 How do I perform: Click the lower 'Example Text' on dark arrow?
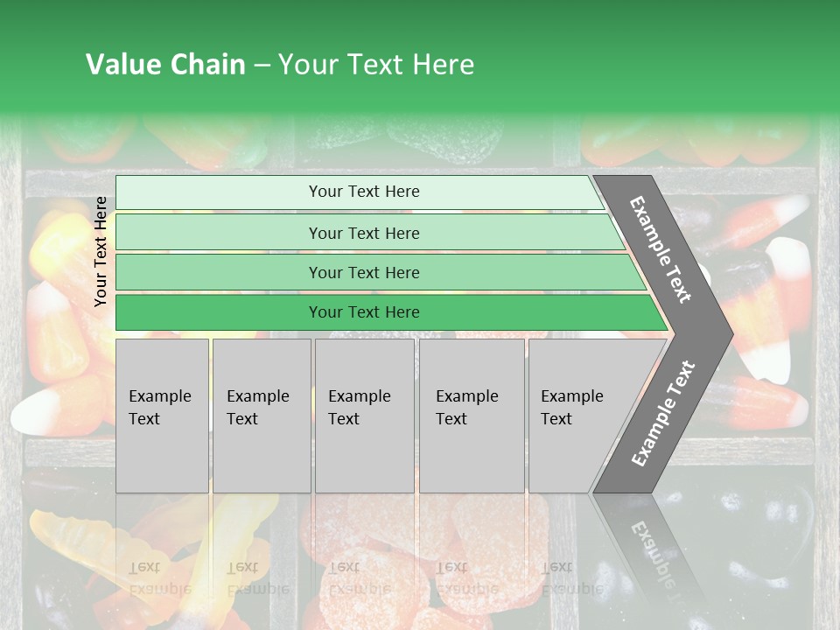(x=663, y=413)
